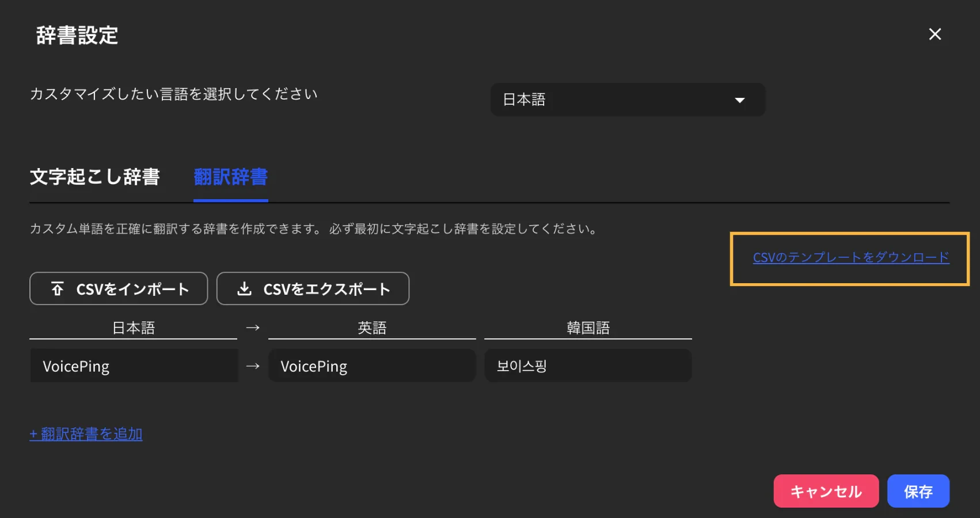Screen dimensions: 980x518
Task: Click the Japanese VoicePing input field
Action: pos(134,365)
